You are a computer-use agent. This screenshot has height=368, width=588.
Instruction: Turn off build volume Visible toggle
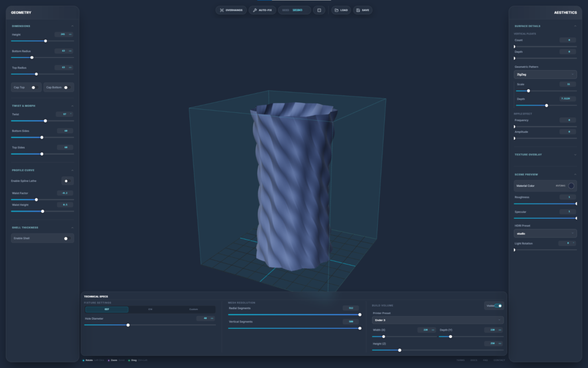pos(498,306)
